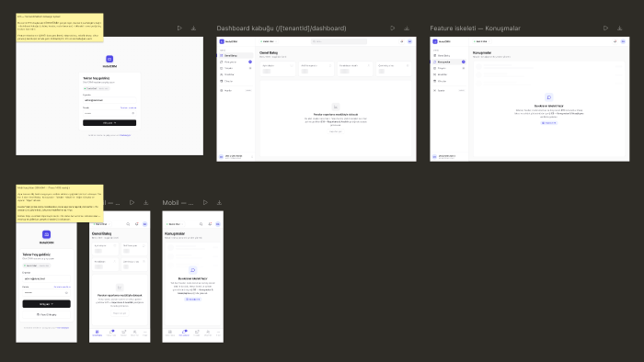
Task: Open tenant dropdown in mobile Konuşmalar frame
Action: (x=175, y=224)
